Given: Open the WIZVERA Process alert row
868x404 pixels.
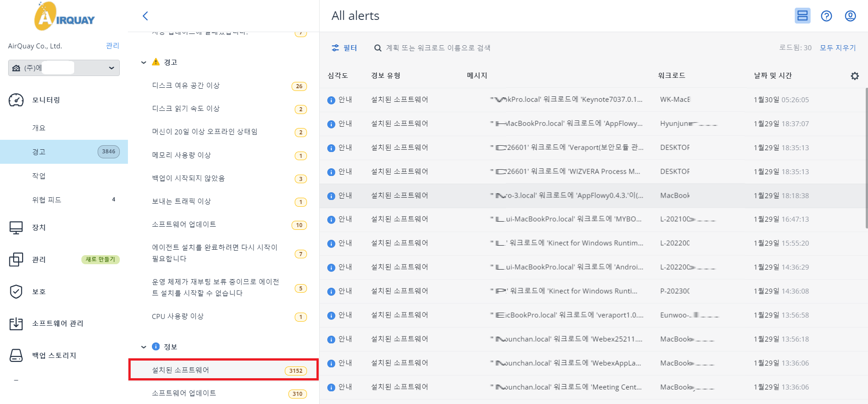Looking at the screenshot, I should coord(592,171).
